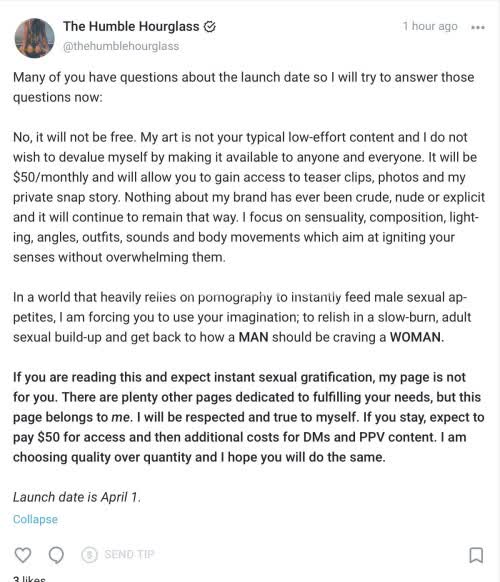Click the SEND TIP label
The width and height of the screenshot is (500, 582).
(x=129, y=555)
